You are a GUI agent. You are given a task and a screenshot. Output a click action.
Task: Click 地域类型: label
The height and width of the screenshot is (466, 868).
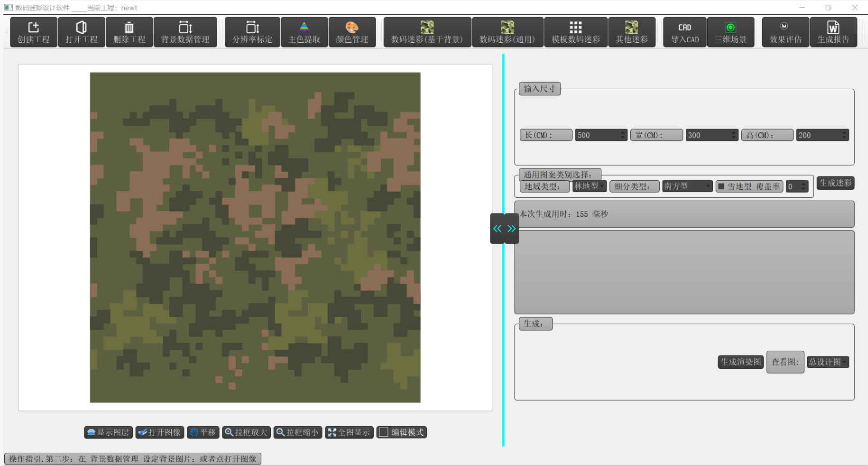(x=545, y=186)
